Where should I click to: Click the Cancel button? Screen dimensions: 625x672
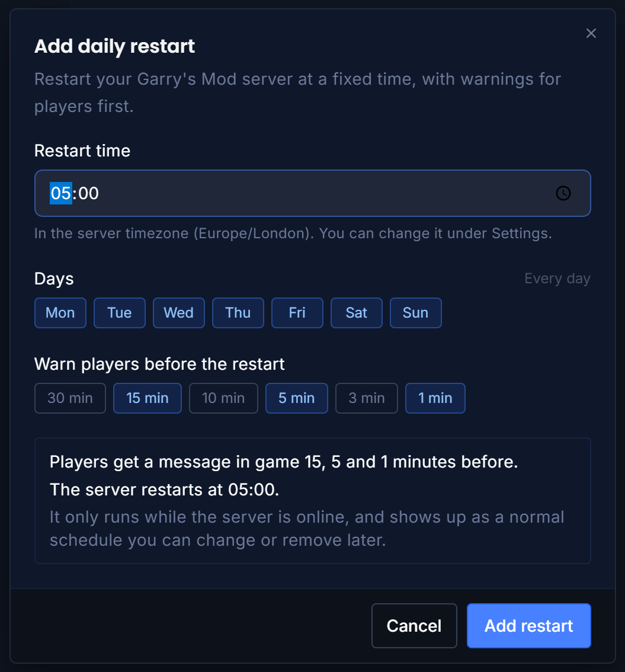[414, 626]
